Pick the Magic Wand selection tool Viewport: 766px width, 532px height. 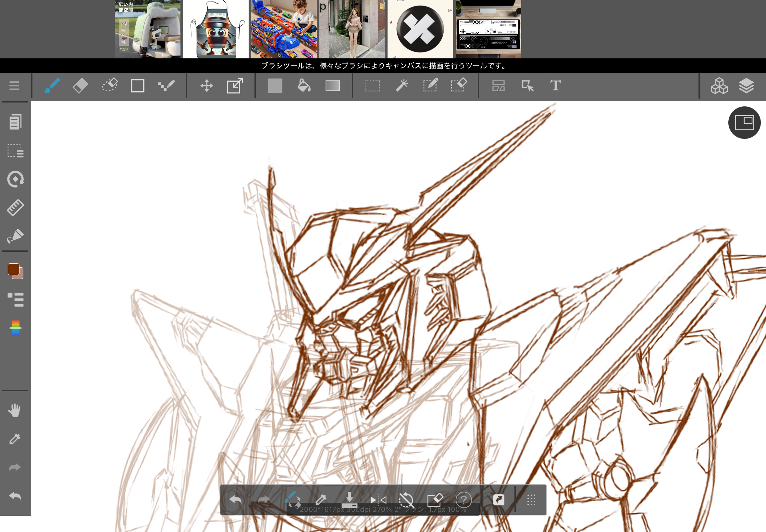(x=402, y=86)
